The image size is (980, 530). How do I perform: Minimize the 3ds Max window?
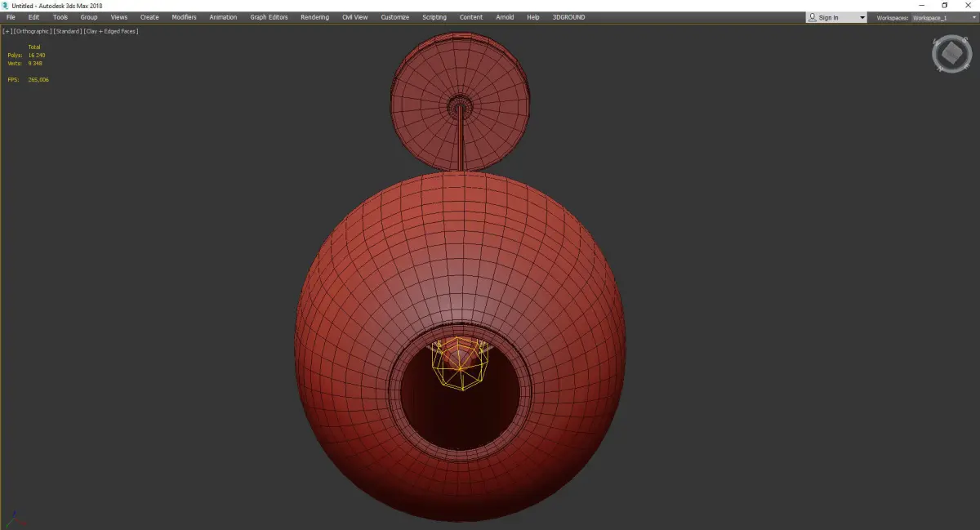point(922,6)
